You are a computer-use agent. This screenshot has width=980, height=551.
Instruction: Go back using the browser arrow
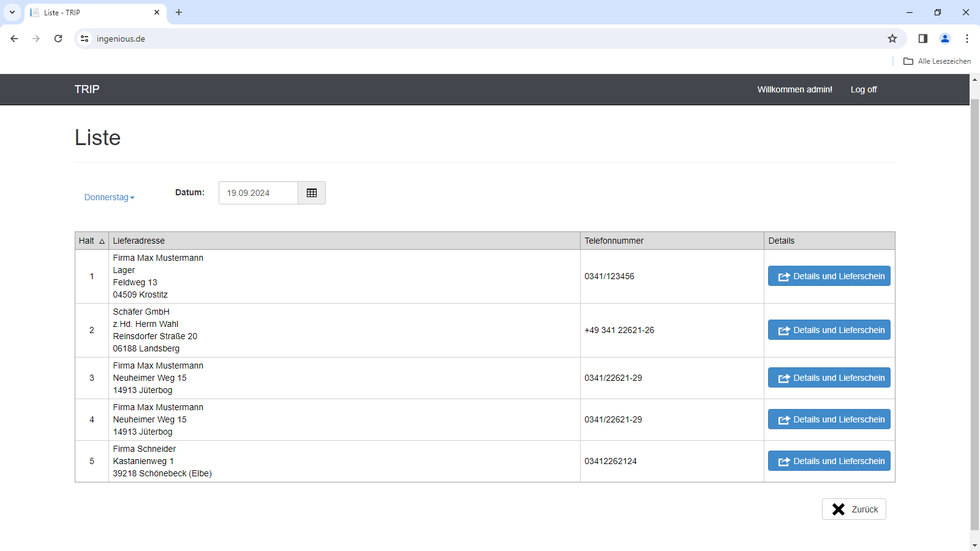coord(14,39)
